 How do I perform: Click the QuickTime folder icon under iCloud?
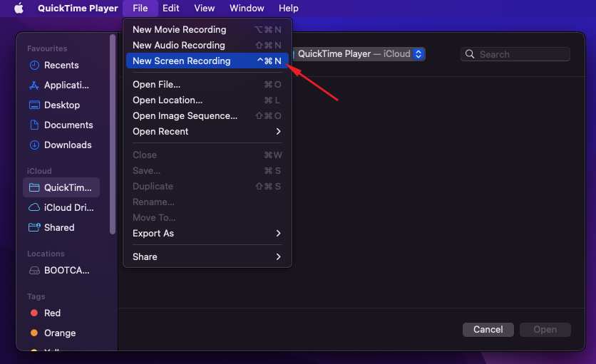pos(34,187)
